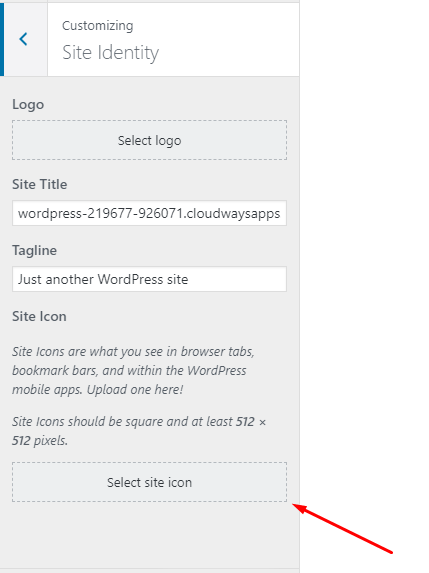The width and height of the screenshot is (429, 573).
Task: Focus the Site Title text field
Action: (x=149, y=213)
